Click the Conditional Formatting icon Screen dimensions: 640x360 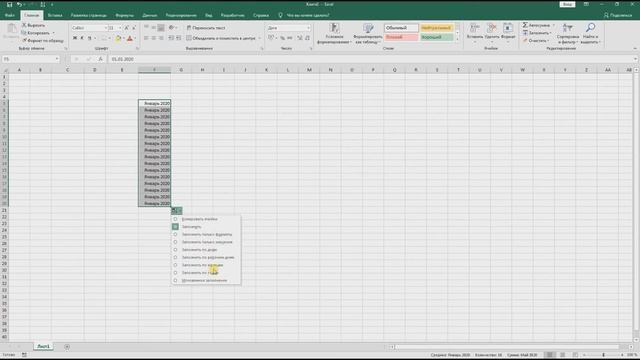(x=334, y=28)
